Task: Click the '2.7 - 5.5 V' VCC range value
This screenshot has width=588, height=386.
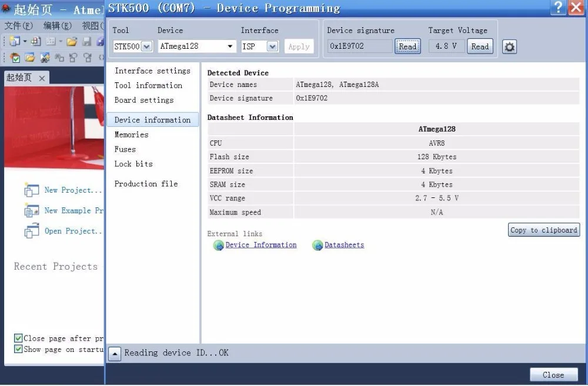Action: (x=437, y=198)
